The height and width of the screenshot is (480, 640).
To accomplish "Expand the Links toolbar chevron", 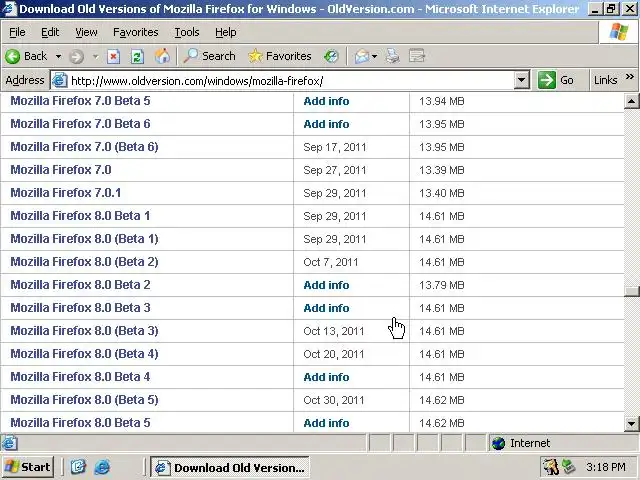I will [x=630, y=77].
